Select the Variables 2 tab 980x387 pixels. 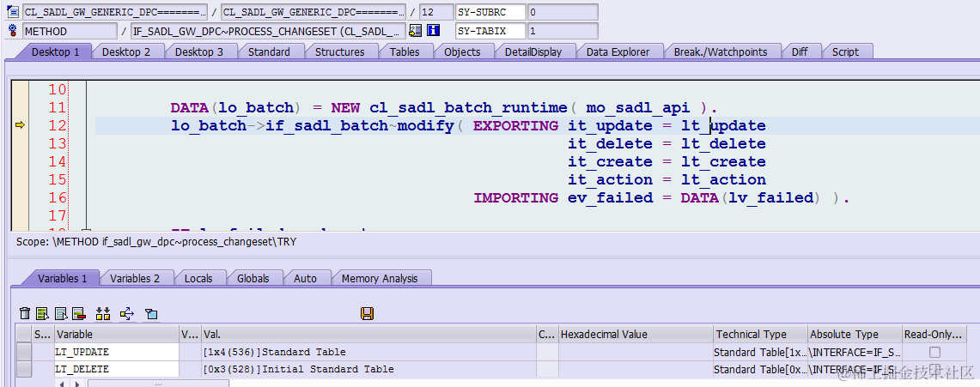(x=135, y=278)
